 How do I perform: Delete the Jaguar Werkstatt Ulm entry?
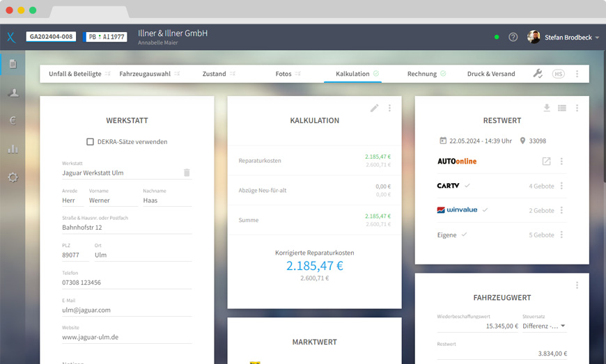coord(187,173)
